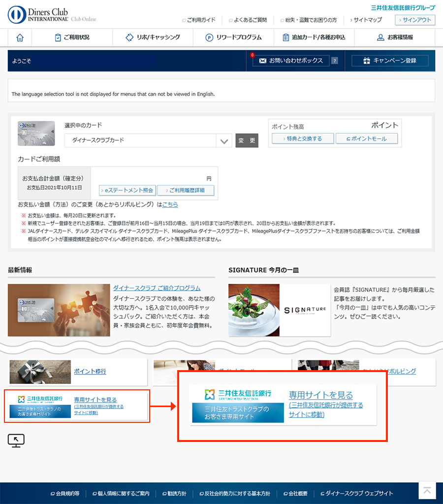This screenshot has height=504, width=443.
Task: Open the 勧誘方針 footer link
Action: 175,493
